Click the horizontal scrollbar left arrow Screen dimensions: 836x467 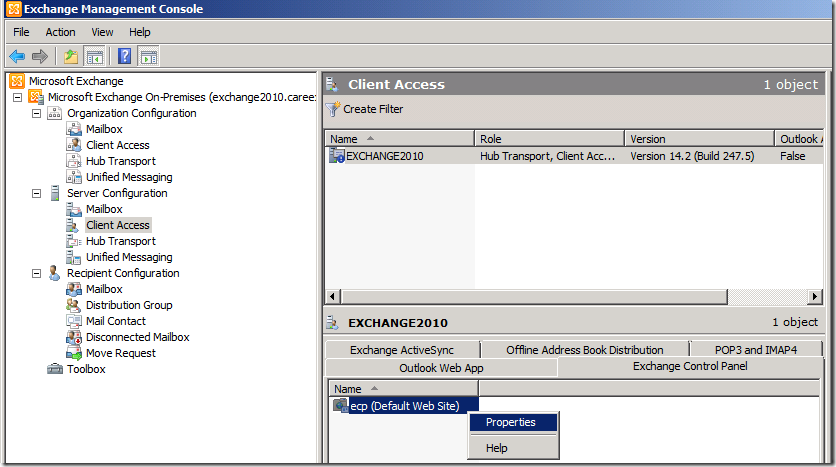[x=333, y=296]
